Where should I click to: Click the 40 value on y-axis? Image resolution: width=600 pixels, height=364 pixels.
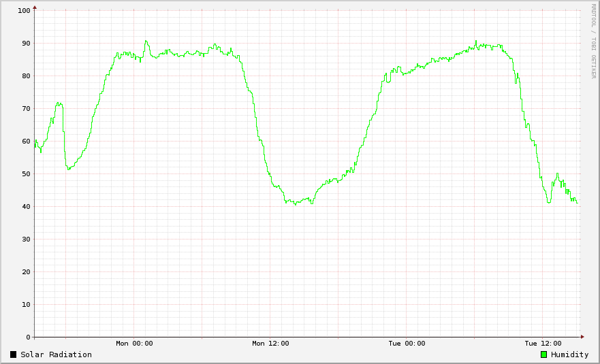(26, 206)
